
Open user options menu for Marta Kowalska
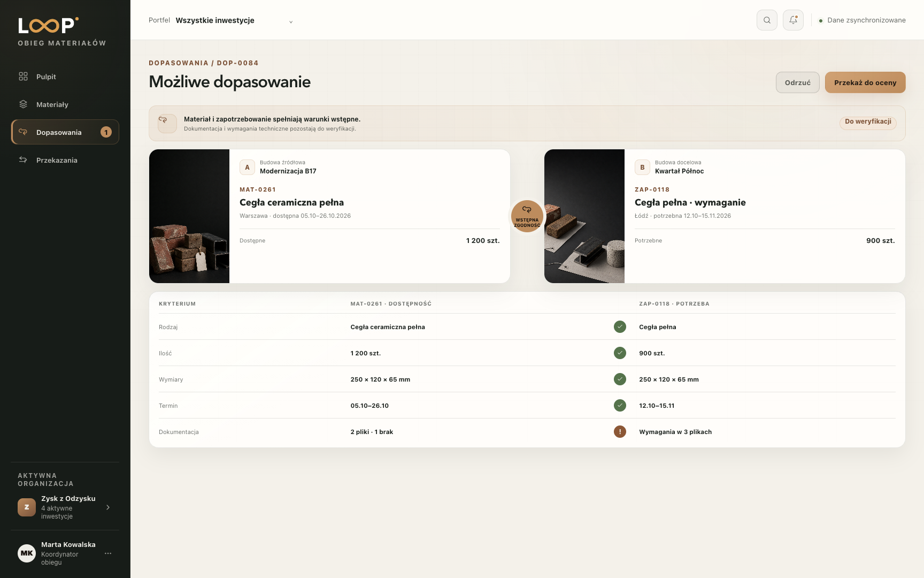[x=108, y=553]
